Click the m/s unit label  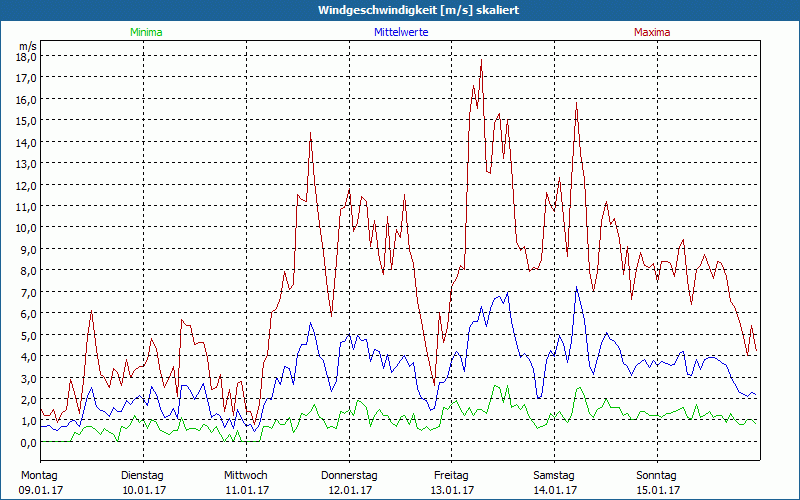(x=28, y=46)
